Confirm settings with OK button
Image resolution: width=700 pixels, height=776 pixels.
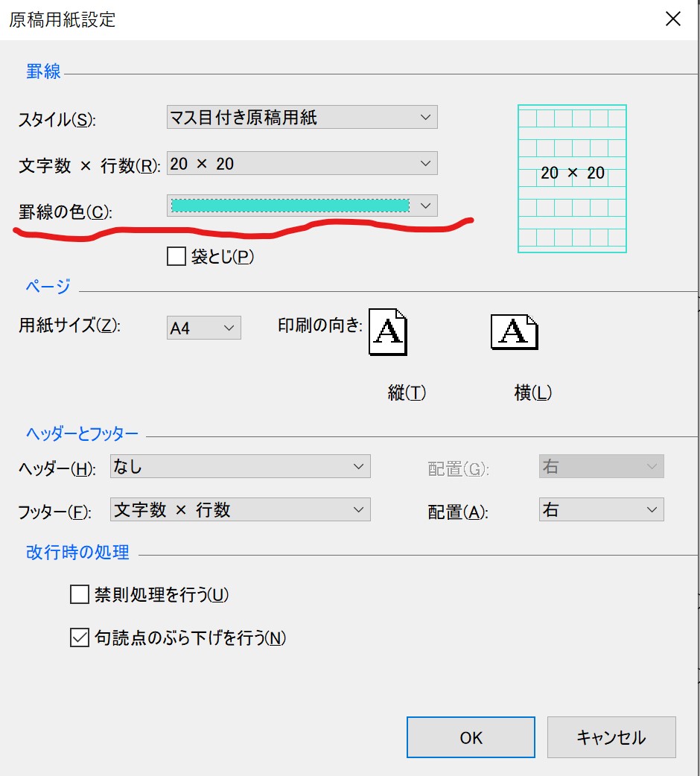coord(471,737)
